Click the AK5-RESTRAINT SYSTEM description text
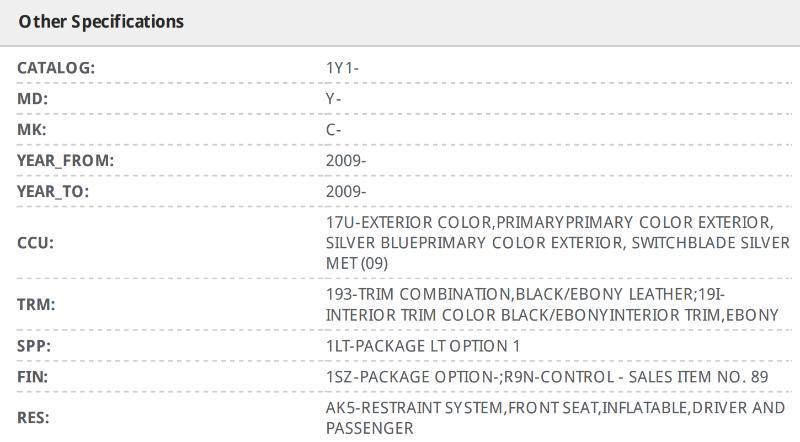 tap(555, 418)
